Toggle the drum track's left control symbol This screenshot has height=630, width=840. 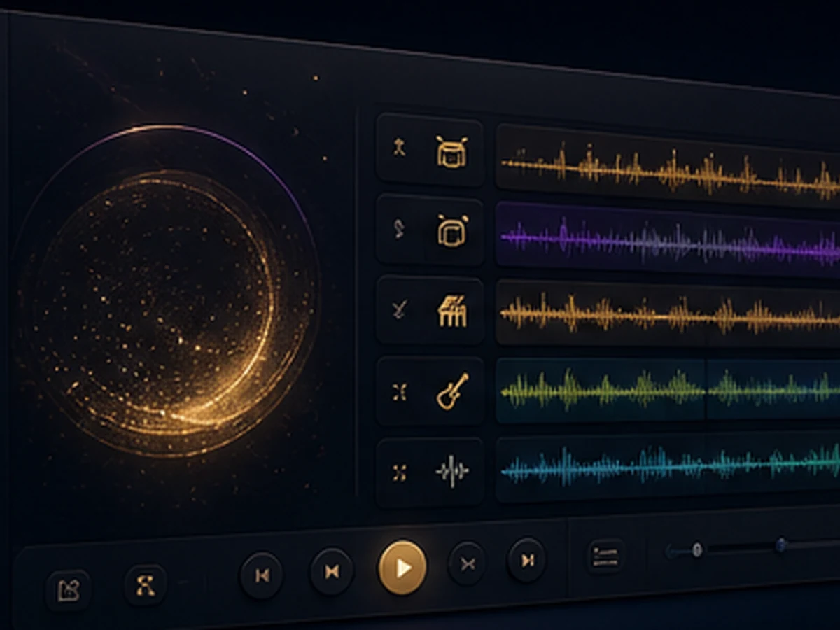(399, 148)
